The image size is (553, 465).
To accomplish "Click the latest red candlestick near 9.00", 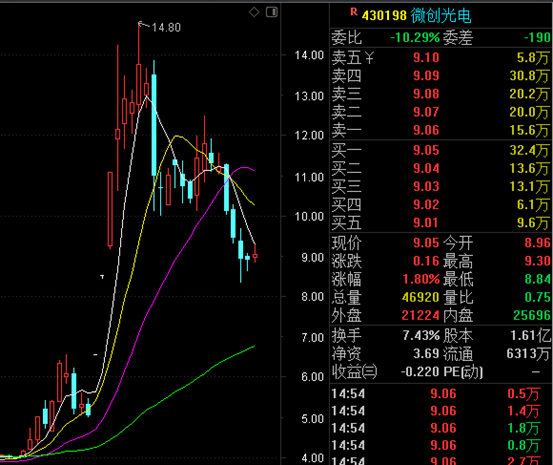I will click(255, 255).
